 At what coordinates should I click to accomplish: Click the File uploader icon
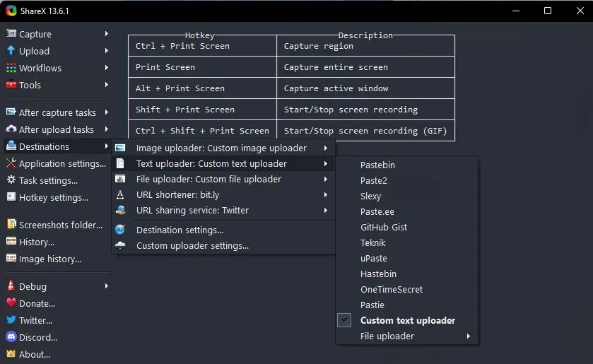[120, 179]
